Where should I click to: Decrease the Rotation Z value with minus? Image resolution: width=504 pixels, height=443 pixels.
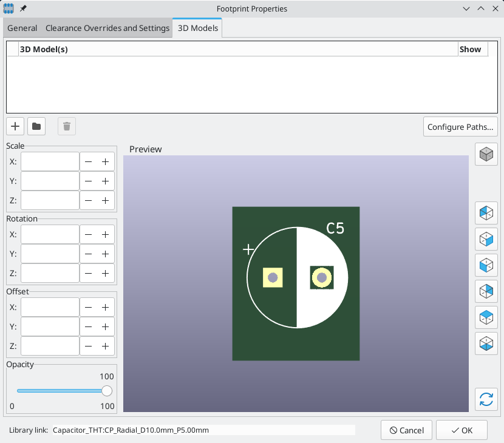89,273
